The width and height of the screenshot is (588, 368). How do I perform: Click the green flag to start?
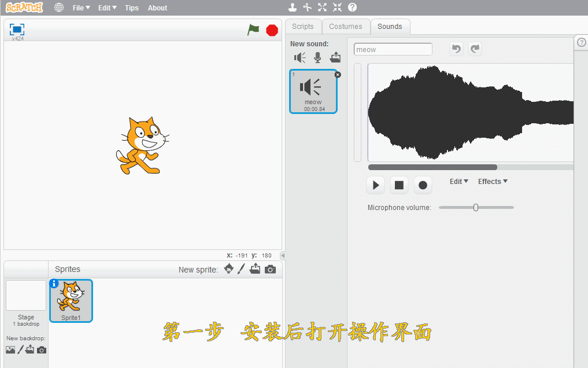[253, 30]
